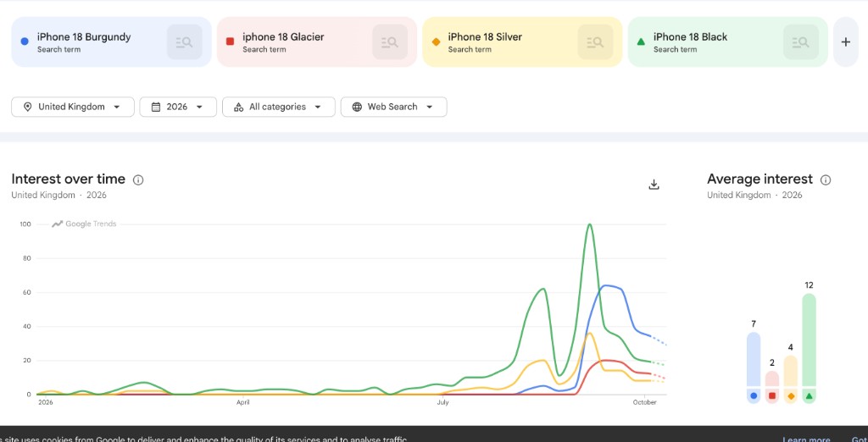Open 2026 date range dropdown
This screenshot has height=442, width=868.
coord(178,107)
